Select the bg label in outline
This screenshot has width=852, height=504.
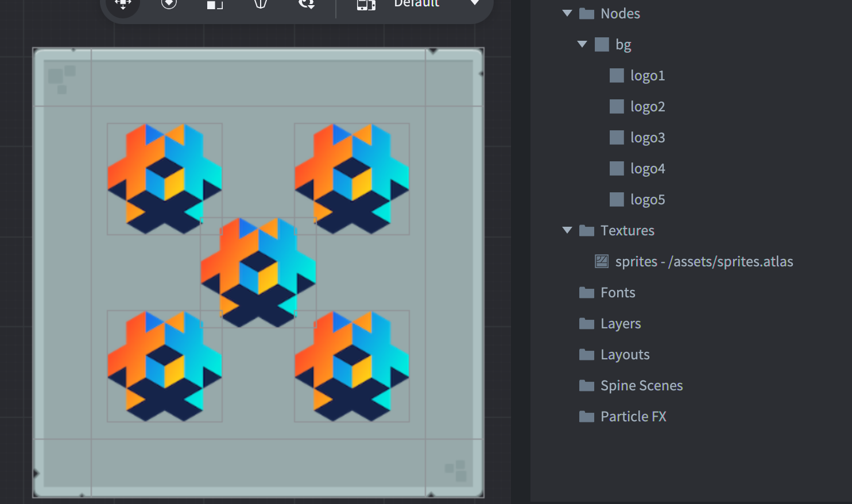pyautogui.click(x=623, y=45)
